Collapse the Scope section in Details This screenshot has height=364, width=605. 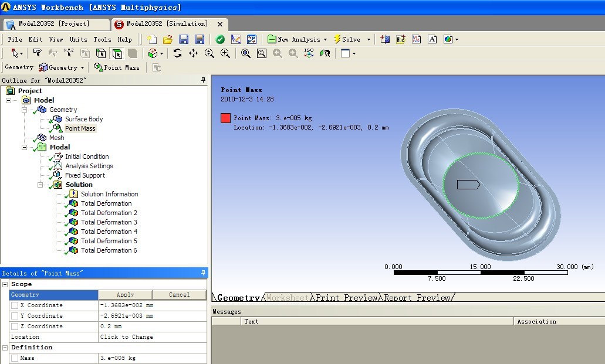5,284
